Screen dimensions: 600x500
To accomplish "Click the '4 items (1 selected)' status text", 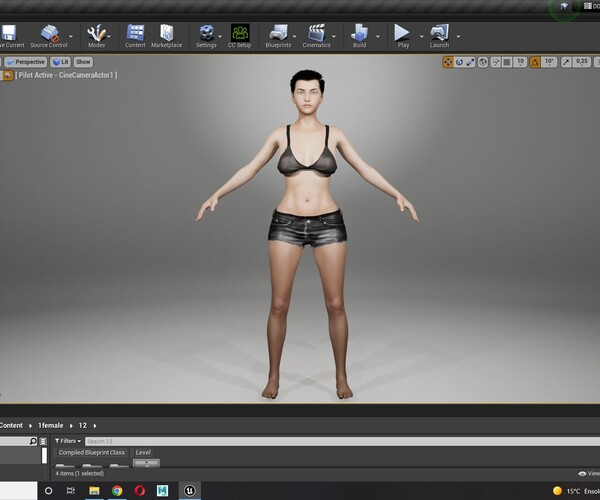I will click(x=80, y=474).
